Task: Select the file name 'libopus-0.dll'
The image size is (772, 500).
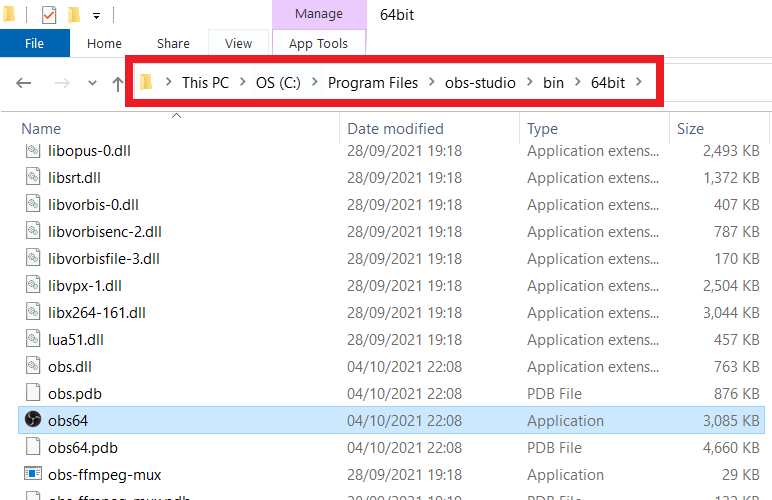Action: (89, 151)
